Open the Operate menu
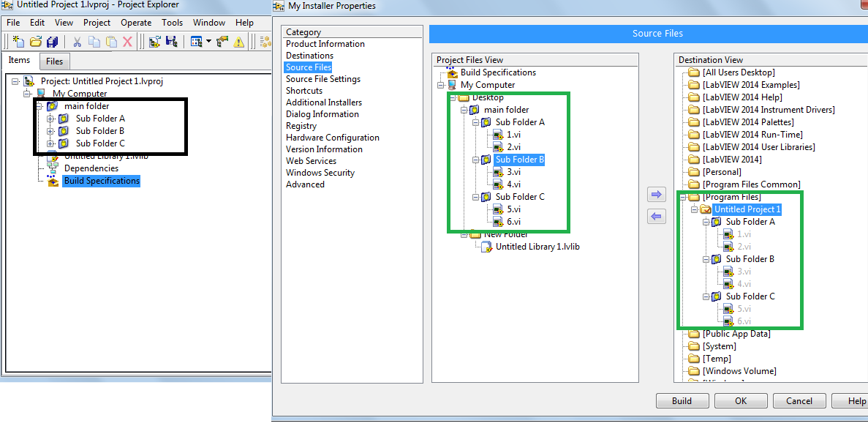This screenshot has height=437, width=868. coord(136,23)
